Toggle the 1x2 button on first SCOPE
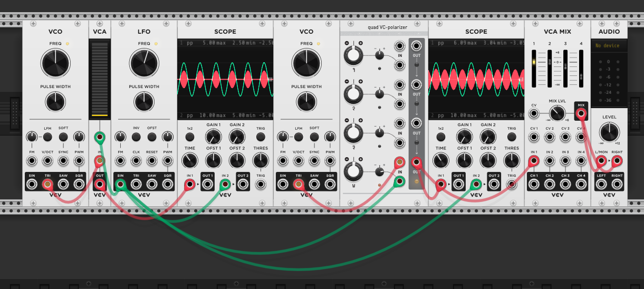The height and width of the screenshot is (289, 644). pos(189,137)
